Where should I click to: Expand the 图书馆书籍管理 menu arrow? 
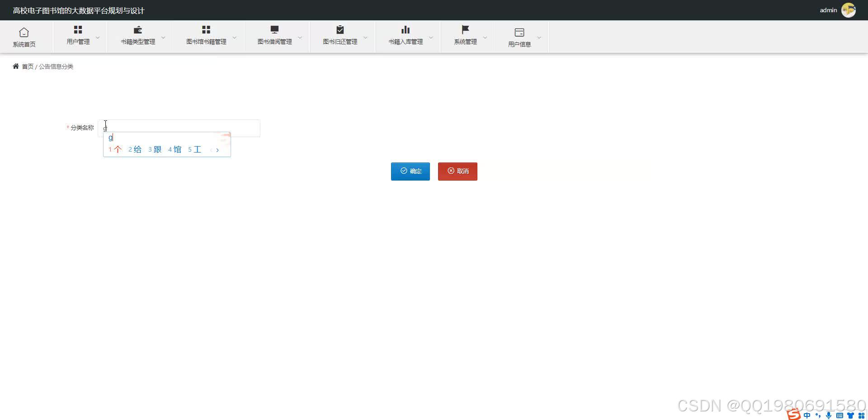[x=234, y=37]
